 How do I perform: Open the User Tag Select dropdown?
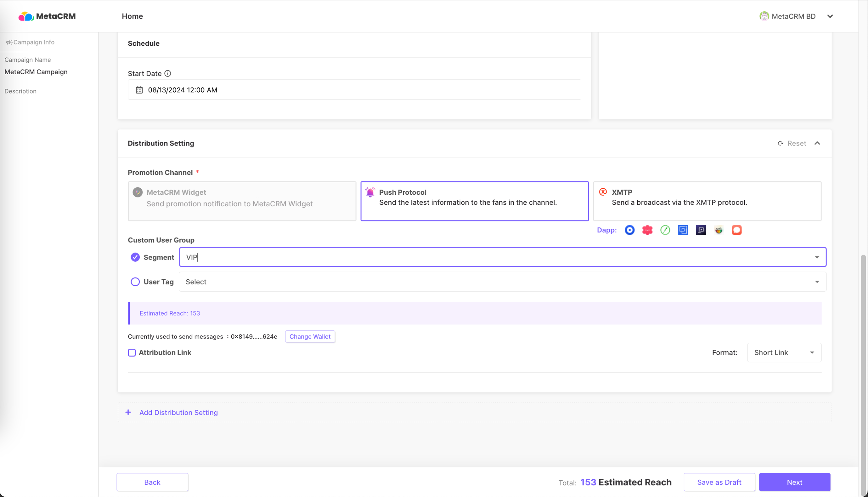tap(502, 282)
